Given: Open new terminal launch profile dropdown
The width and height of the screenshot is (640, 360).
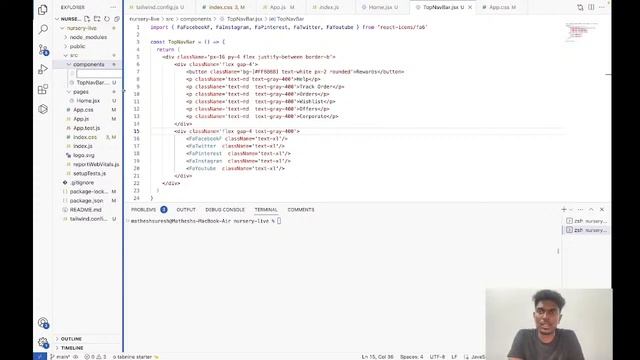Looking at the screenshot, I should tap(571, 209).
